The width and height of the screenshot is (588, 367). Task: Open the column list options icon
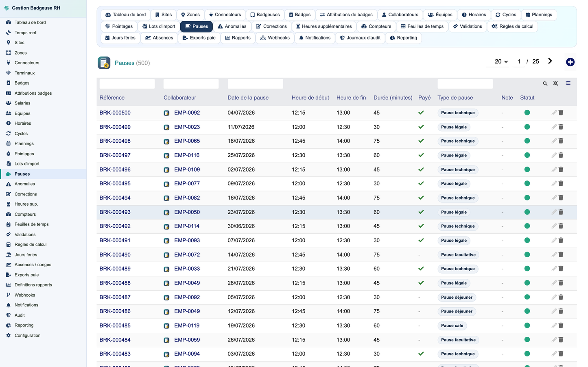[x=568, y=83]
